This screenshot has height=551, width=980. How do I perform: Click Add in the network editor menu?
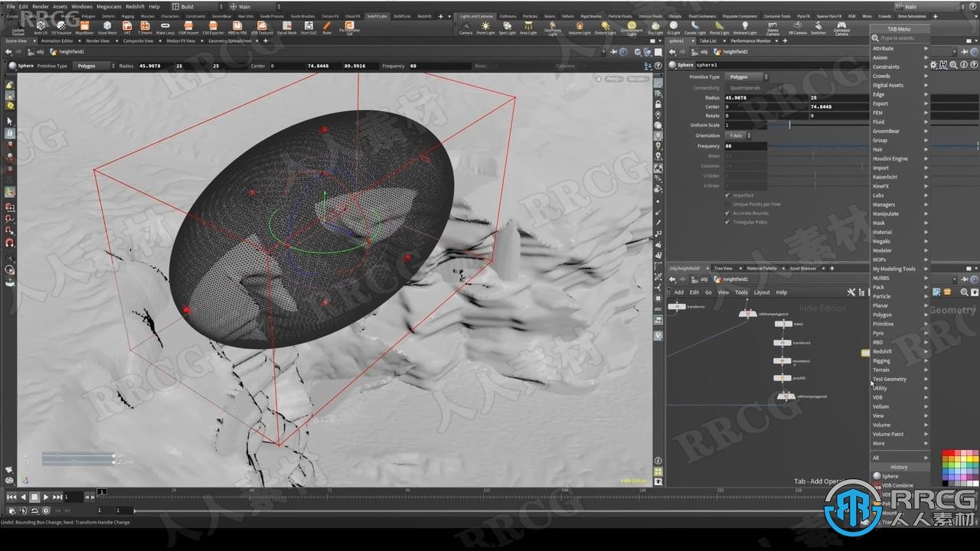tap(678, 292)
